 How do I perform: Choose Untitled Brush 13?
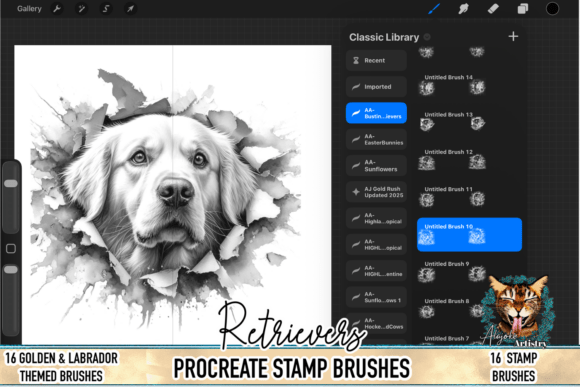tap(469, 122)
